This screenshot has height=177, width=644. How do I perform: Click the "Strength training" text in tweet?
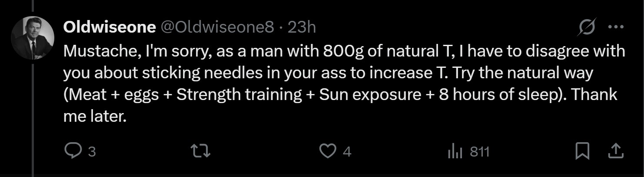239,95
